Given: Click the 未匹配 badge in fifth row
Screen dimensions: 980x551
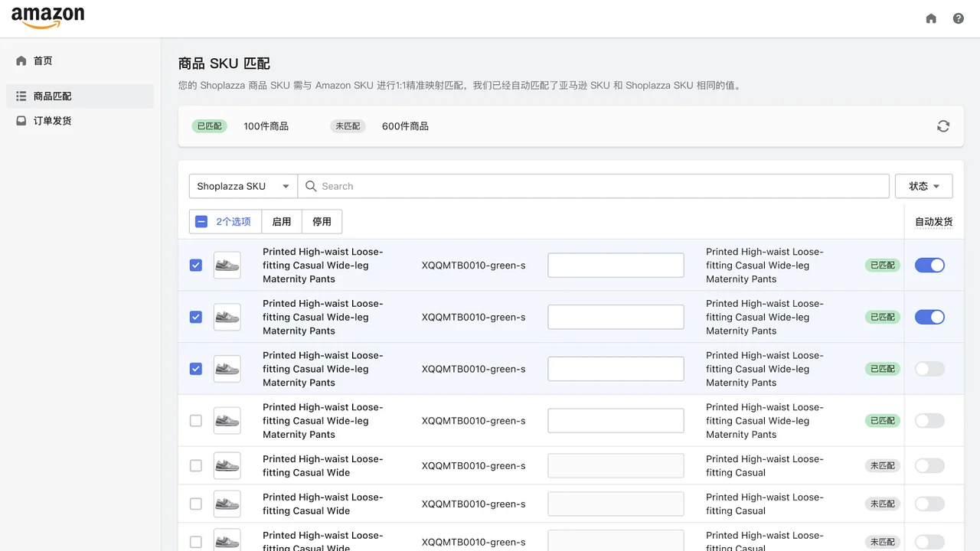Looking at the screenshot, I should [x=882, y=465].
